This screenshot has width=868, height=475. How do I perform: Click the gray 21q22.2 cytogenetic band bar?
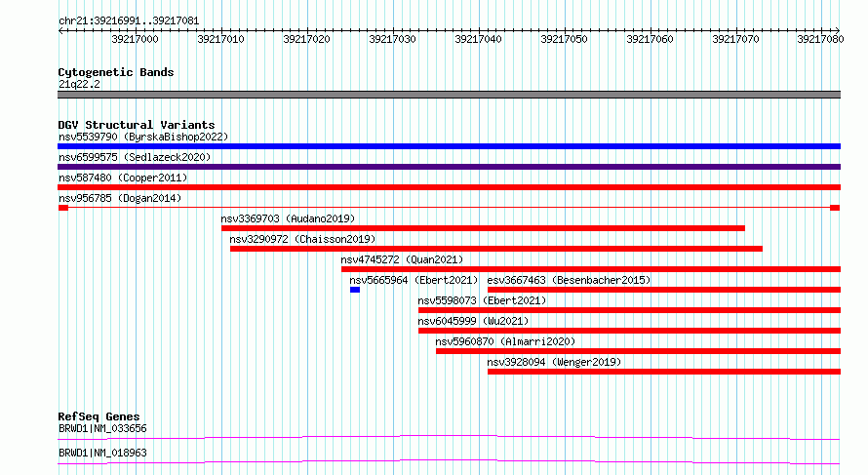tap(449, 95)
